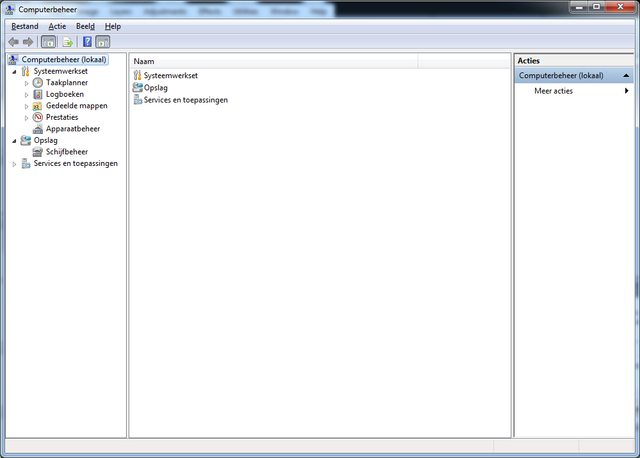
Task: Expand the Logboeken tree node
Action: tap(27, 95)
